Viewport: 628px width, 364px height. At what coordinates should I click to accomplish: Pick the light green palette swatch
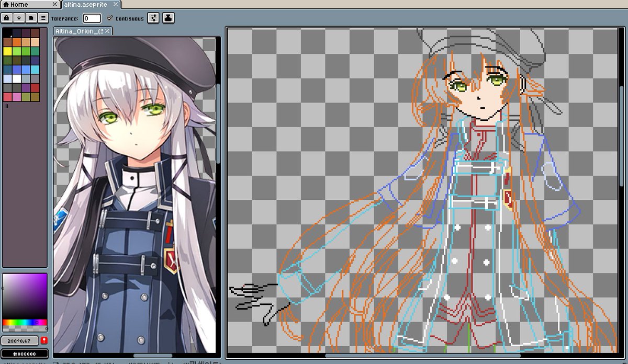click(x=17, y=51)
